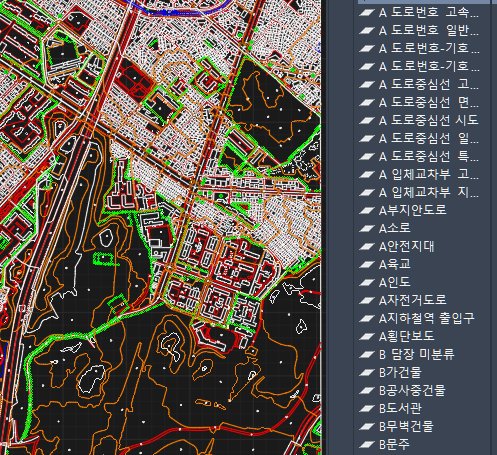The height and width of the screenshot is (455, 497).
Task: Choose the 'B 담장 미분류' layer name
Action: coord(416,355)
